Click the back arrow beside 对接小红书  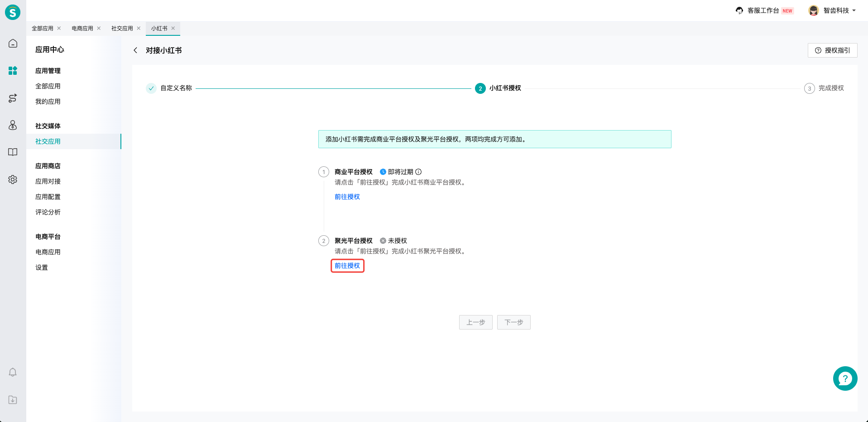[x=135, y=50]
